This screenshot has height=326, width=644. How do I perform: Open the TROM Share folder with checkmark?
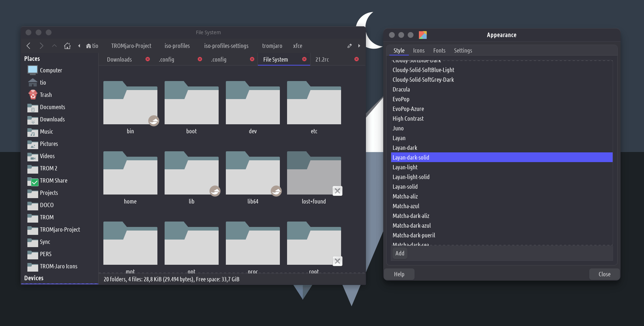53,180
